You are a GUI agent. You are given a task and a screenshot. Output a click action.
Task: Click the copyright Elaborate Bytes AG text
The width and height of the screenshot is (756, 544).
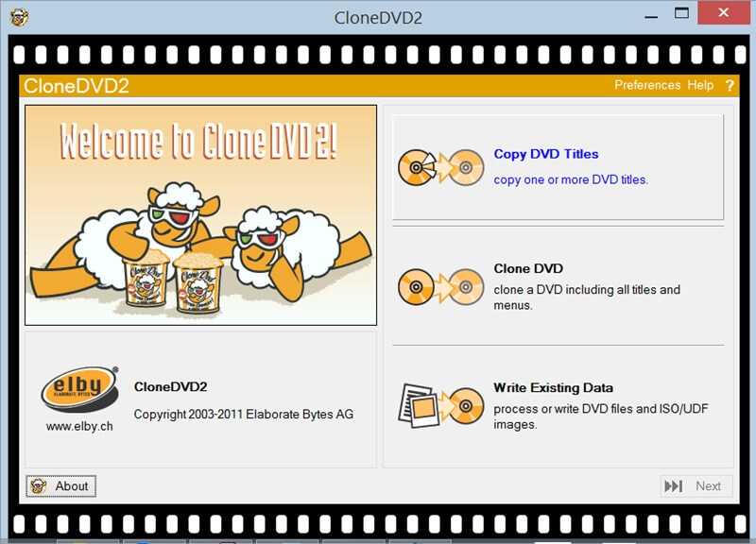244,414
